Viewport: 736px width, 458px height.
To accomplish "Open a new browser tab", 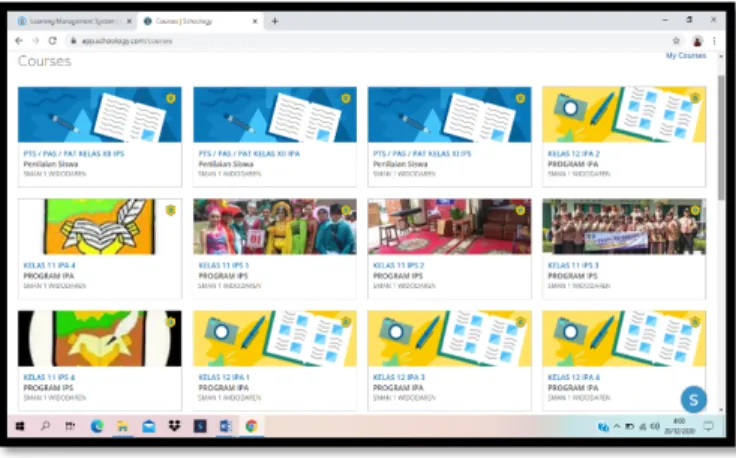I will (275, 21).
